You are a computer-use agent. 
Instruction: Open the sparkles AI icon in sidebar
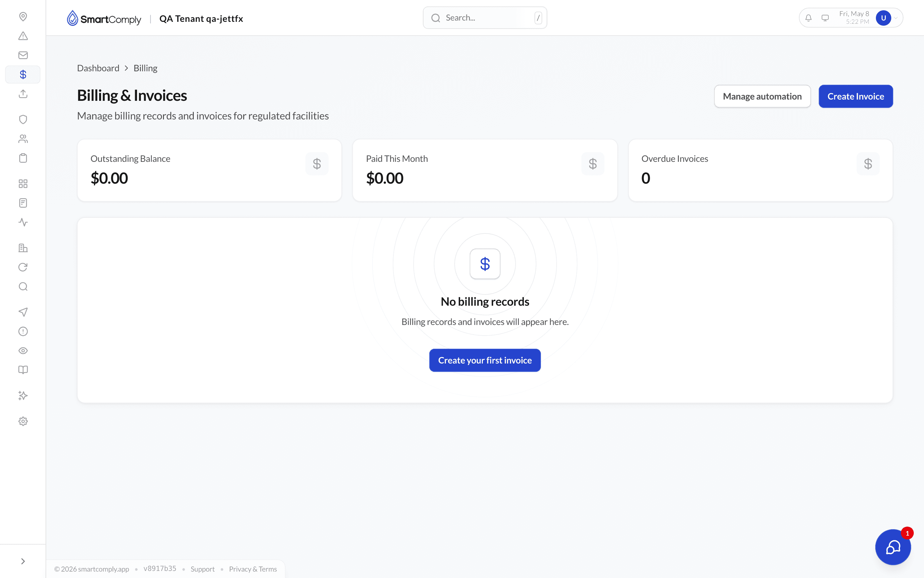[23, 396]
